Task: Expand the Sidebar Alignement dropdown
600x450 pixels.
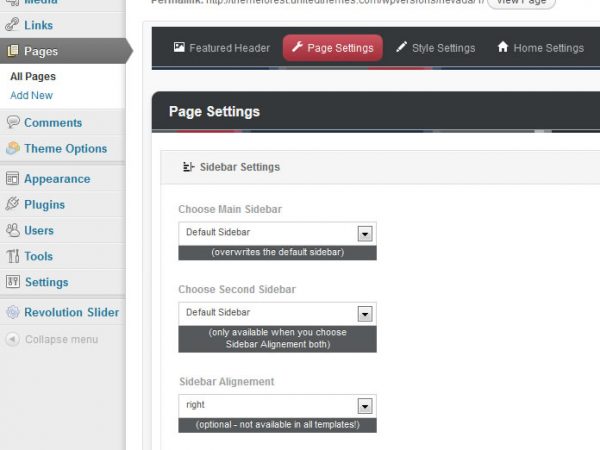Action: click(365, 406)
